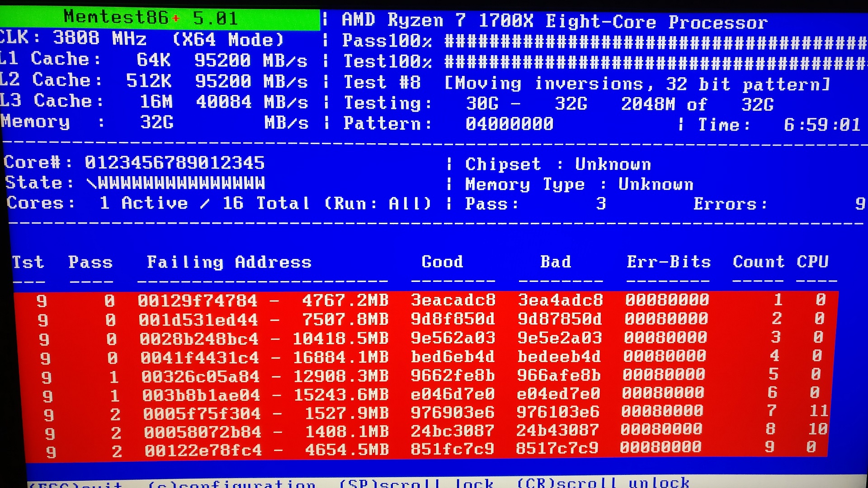Screen dimensions: 868x488
Task: Click the (SP)scroll lock option
Action: click(x=416, y=483)
